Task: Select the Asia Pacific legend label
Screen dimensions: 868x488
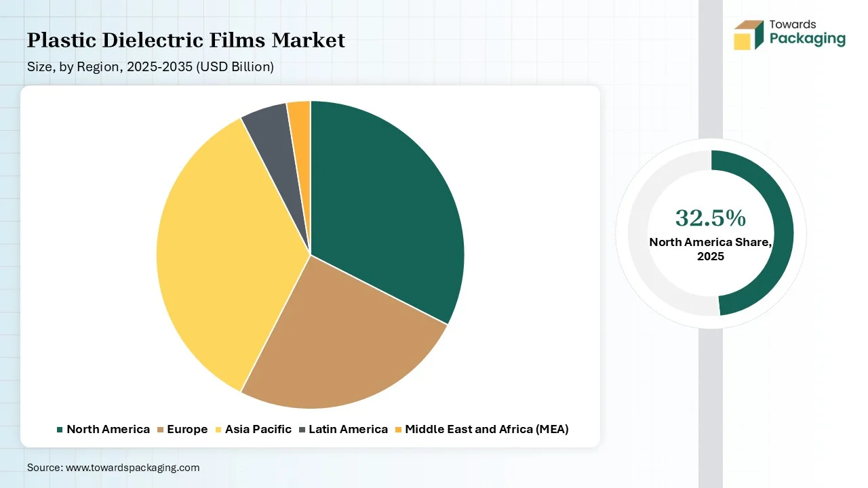Action: pyautogui.click(x=258, y=429)
